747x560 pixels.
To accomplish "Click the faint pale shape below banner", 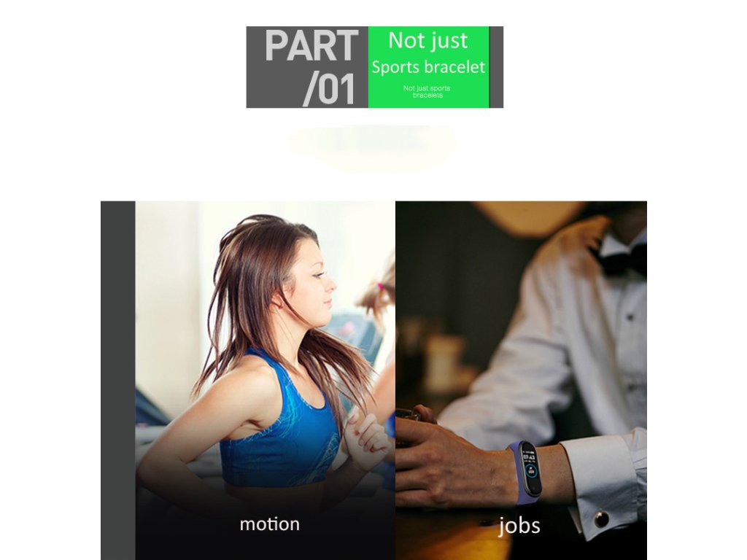I will point(371,147).
